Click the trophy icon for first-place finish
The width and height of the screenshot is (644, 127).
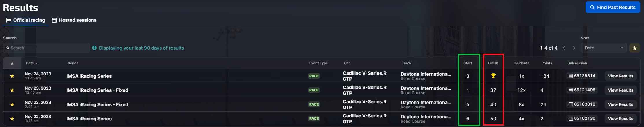(493, 76)
